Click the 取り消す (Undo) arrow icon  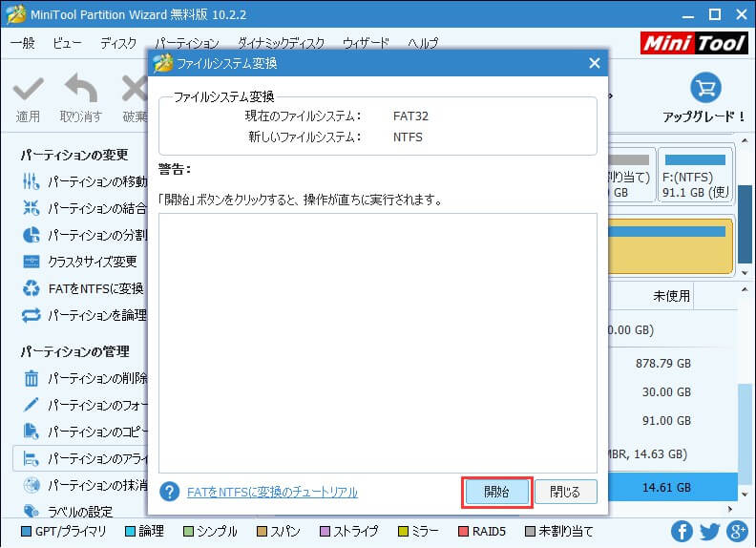[80, 92]
